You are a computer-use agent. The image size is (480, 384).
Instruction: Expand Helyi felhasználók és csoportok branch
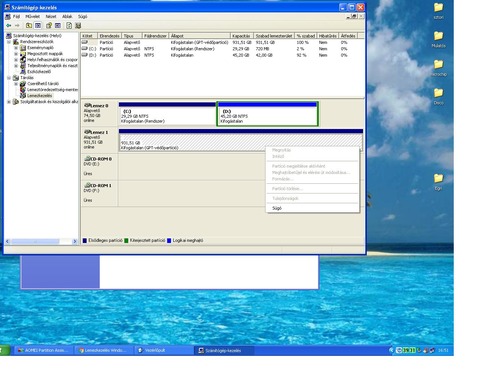tap(16, 60)
